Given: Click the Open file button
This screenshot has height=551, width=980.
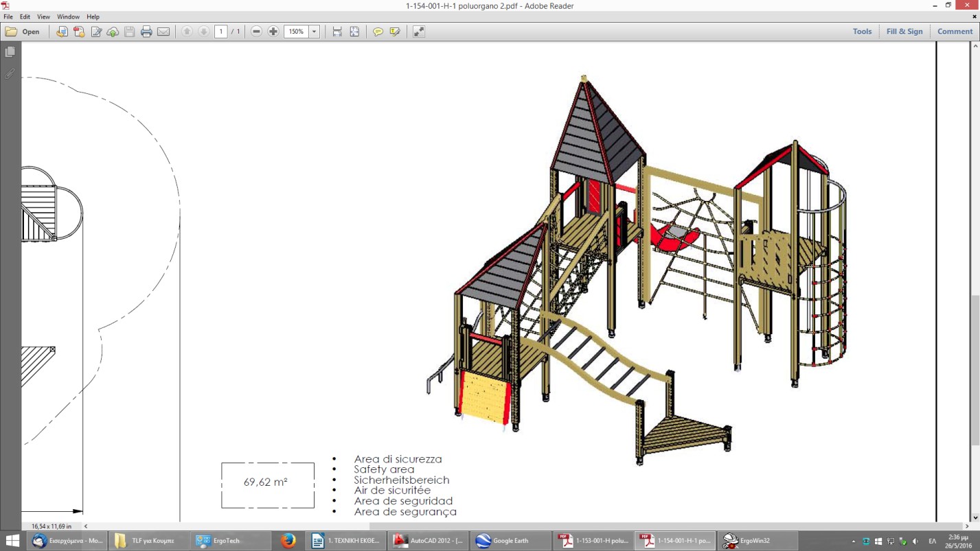Looking at the screenshot, I should [x=23, y=32].
